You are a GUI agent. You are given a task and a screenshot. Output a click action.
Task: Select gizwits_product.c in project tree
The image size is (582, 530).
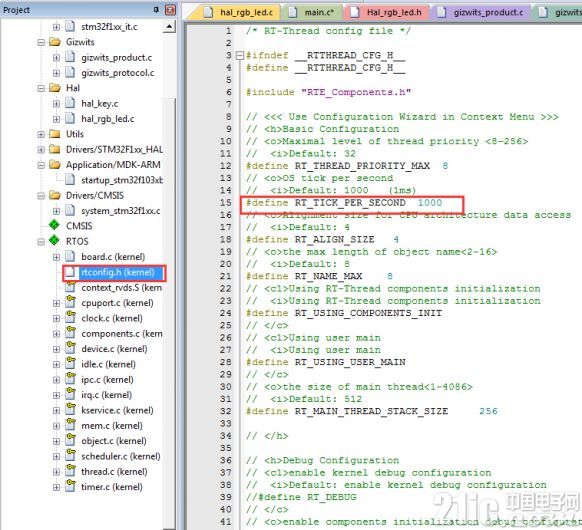coord(117,58)
